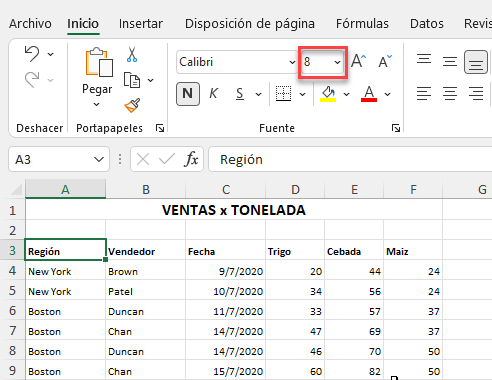492x380 pixels.
Task: Apply yellow fill color bucket
Action: click(328, 94)
